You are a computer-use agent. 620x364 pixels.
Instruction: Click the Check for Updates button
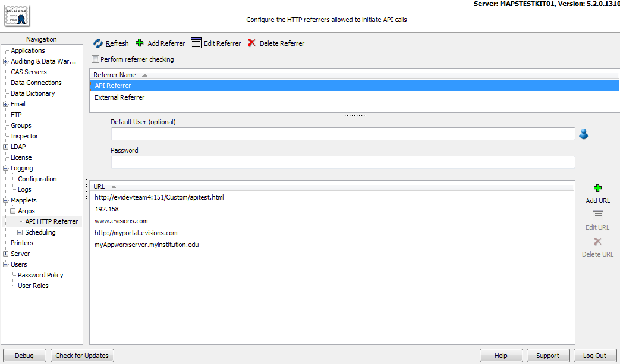coord(81,355)
